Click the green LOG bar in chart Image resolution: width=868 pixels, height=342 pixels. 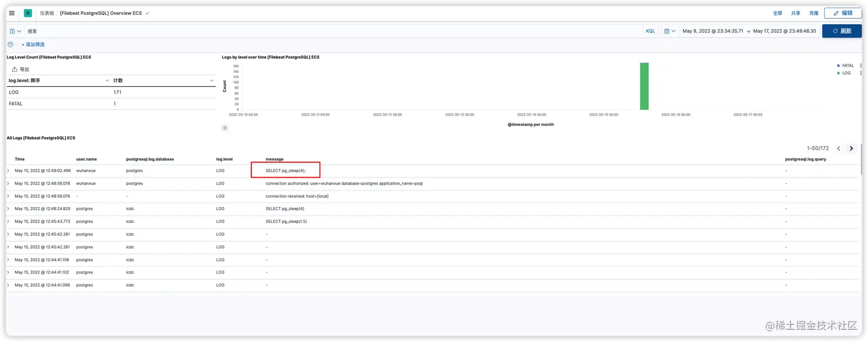tap(644, 86)
